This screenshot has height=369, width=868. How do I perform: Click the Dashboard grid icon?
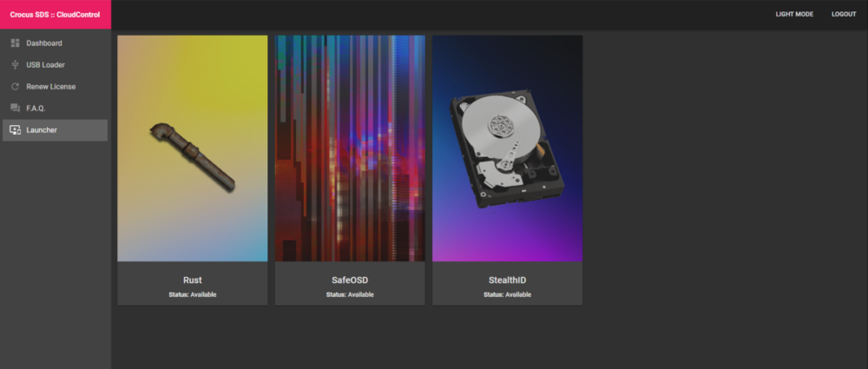tap(15, 43)
